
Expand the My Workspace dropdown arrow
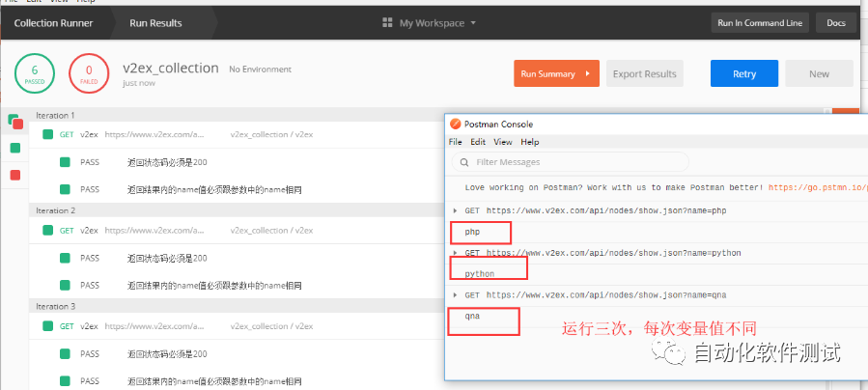coord(473,23)
